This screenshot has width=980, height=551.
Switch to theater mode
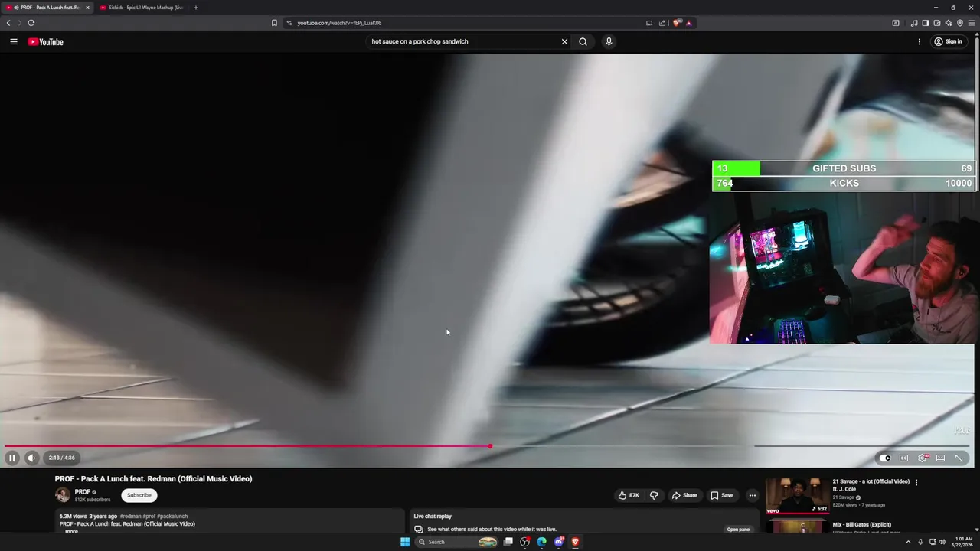click(x=940, y=458)
